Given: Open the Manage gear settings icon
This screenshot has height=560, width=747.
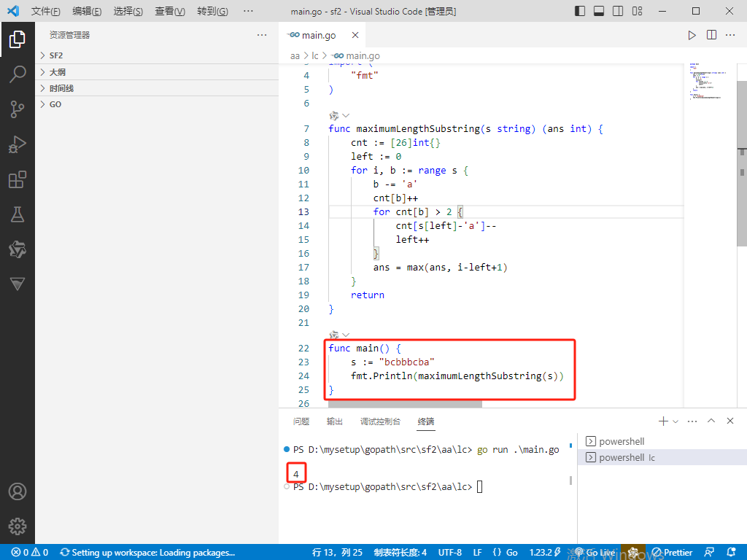Looking at the screenshot, I should [18, 526].
